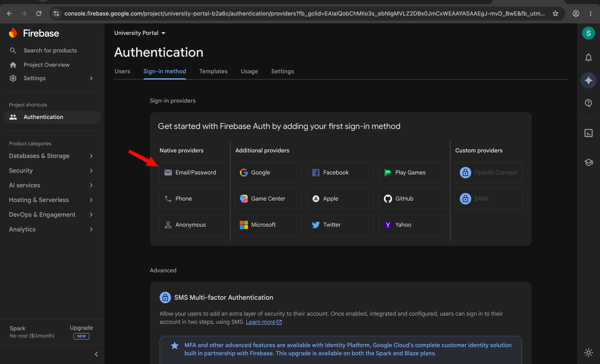
Task: Choose the Twitter sign-in provider
Action: (340, 224)
